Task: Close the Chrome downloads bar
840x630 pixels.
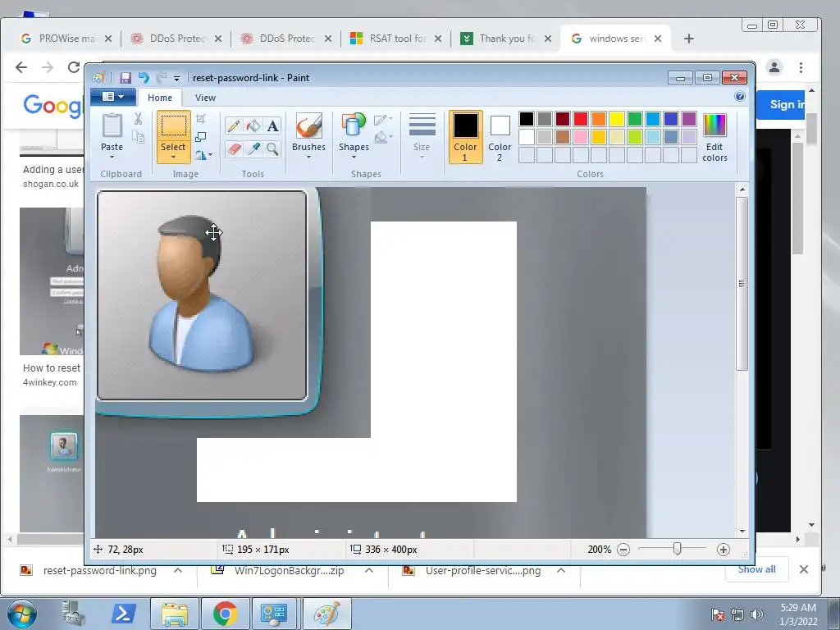Action: click(x=804, y=569)
